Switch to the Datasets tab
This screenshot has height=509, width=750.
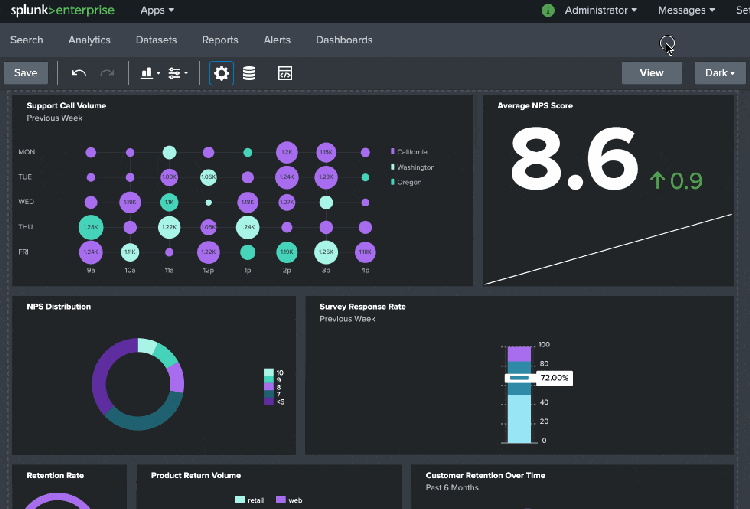coord(156,40)
